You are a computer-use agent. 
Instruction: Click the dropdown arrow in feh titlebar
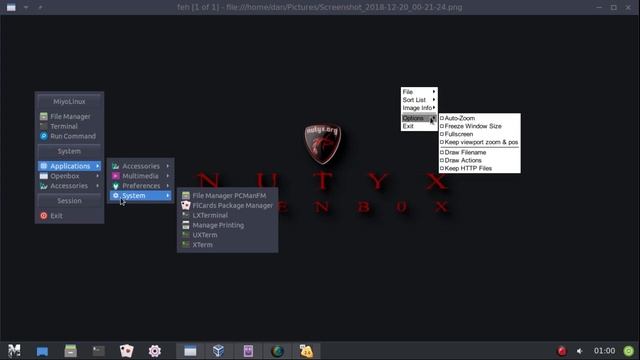tap(26, 7)
